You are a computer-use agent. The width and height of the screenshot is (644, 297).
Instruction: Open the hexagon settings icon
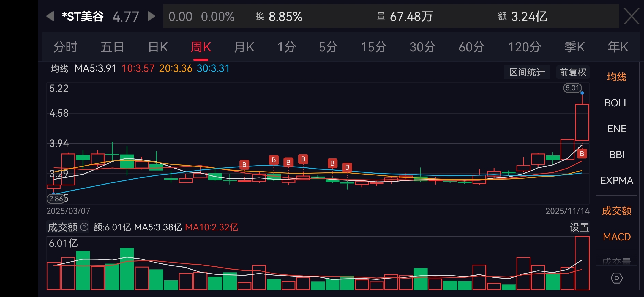point(616,278)
